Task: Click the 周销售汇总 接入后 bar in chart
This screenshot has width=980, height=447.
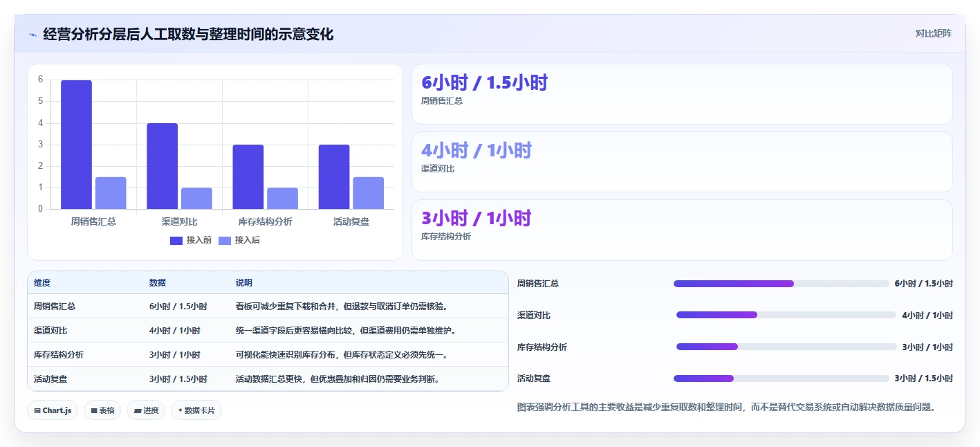Action: (x=111, y=193)
